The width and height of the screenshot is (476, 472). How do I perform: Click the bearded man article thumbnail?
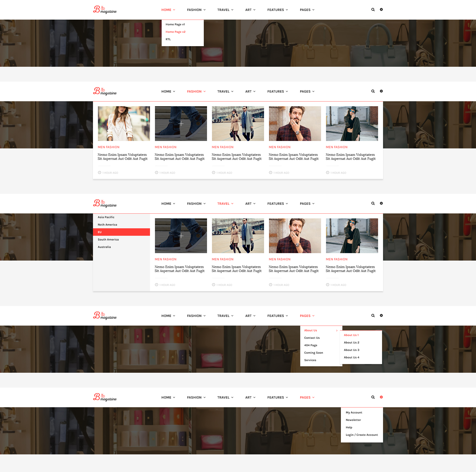(x=295, y=123)
